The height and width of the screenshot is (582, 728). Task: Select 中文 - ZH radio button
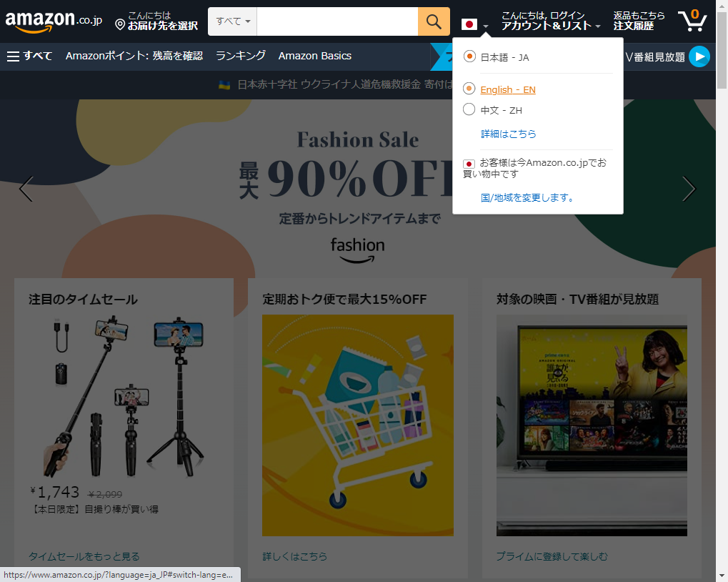pyautogui.click(x=469, y=109)
